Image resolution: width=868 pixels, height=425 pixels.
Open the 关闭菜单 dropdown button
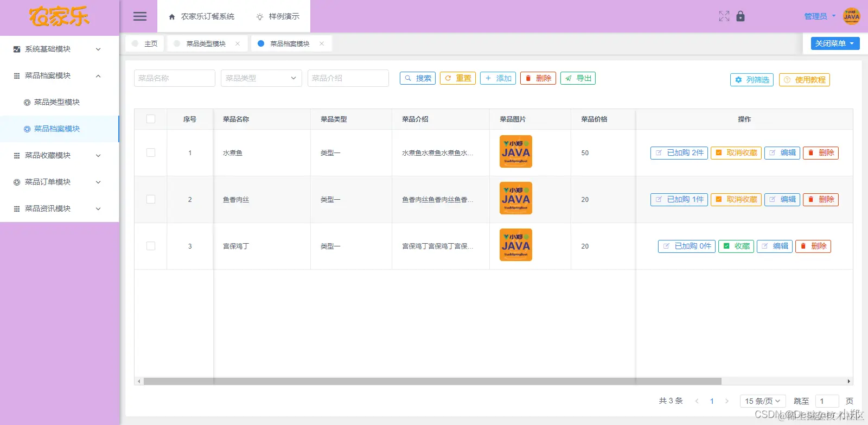[835, 43]
